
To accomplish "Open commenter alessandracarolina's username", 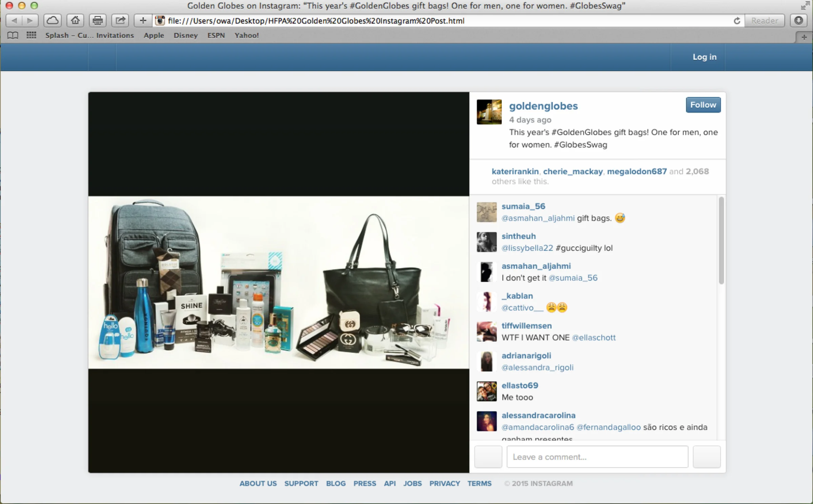I will pos(538,415).
